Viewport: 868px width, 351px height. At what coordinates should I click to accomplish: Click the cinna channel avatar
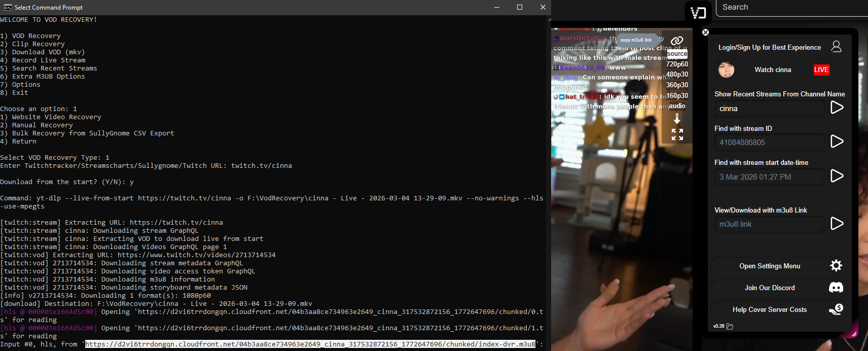click(727, 69)
